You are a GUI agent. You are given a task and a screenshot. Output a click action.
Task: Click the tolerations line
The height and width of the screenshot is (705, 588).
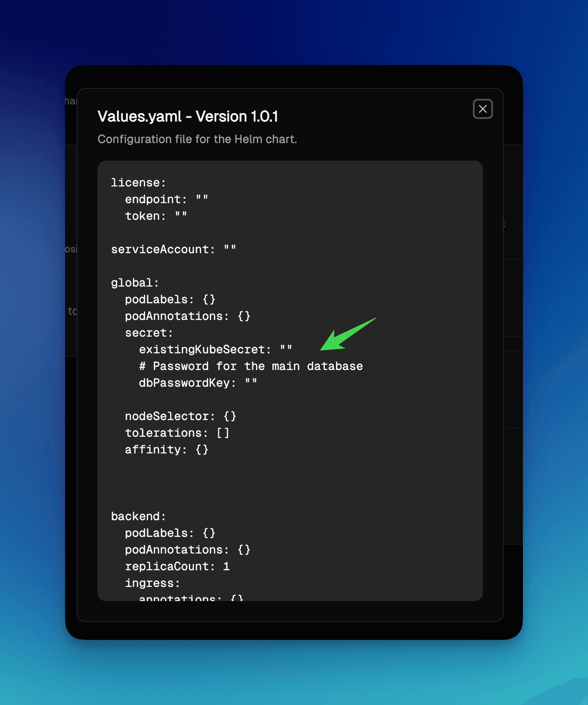[x=177, y=433]
